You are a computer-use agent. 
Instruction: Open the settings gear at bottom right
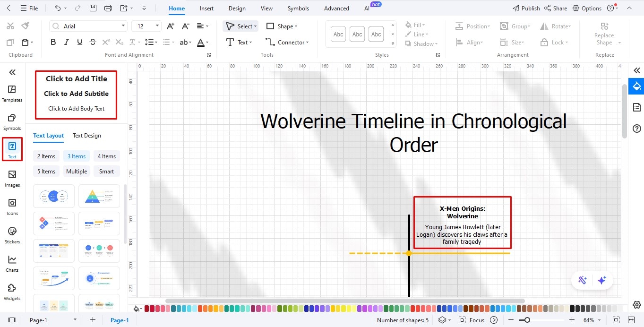click(636, 305)
